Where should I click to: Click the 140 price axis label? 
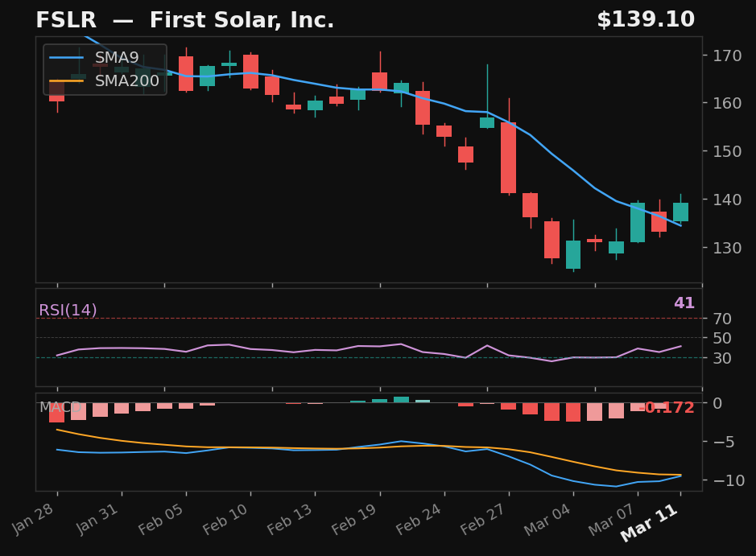(x=727, y=200)
